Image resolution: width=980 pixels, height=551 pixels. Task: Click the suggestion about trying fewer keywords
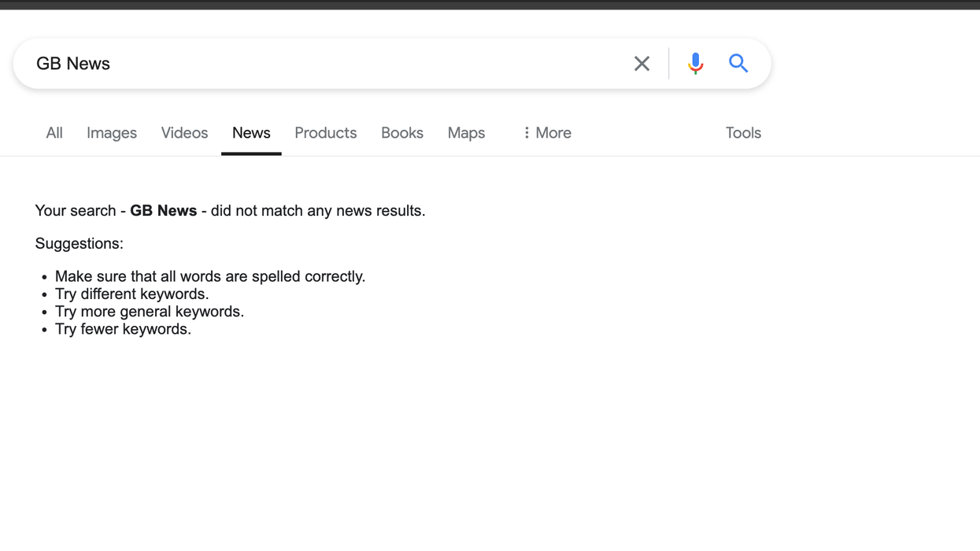pos(123,329)
